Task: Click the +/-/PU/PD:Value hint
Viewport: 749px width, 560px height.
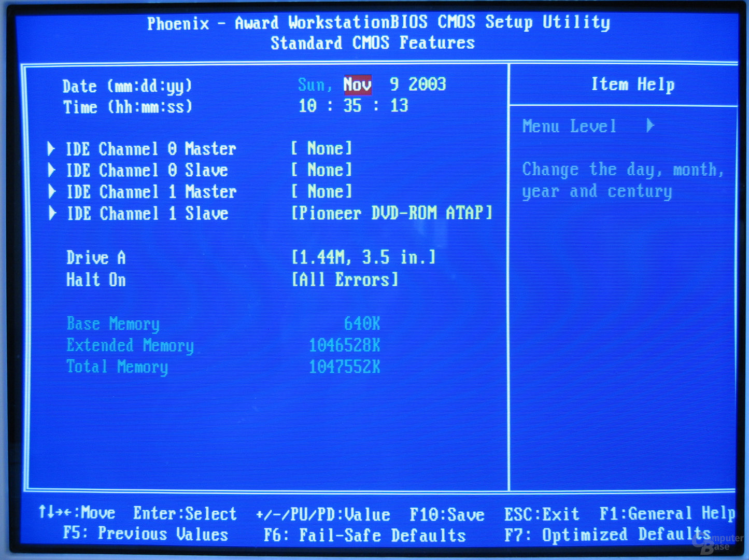Action: (x=323, y=514)
